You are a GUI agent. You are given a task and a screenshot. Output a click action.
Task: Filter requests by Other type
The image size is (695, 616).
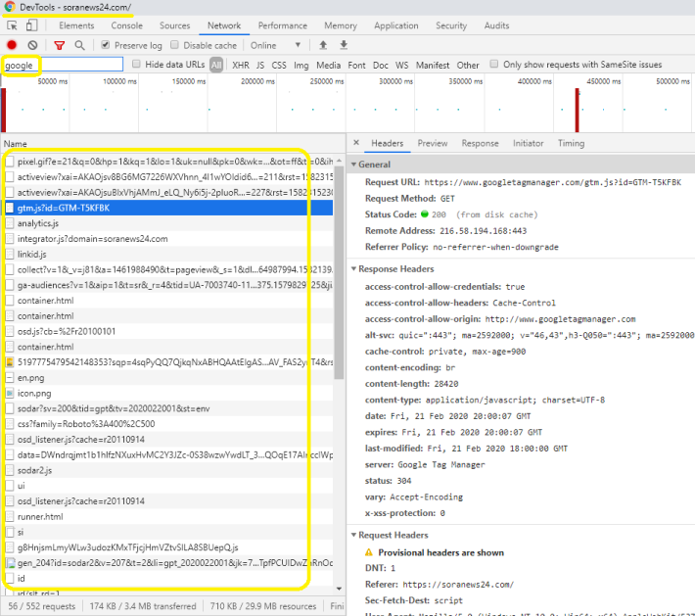point(468,66)
